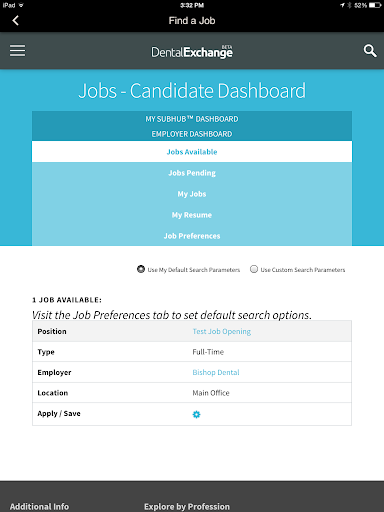Open the Job Preferences tab
384x512 pixels.
tap(192, 236)
